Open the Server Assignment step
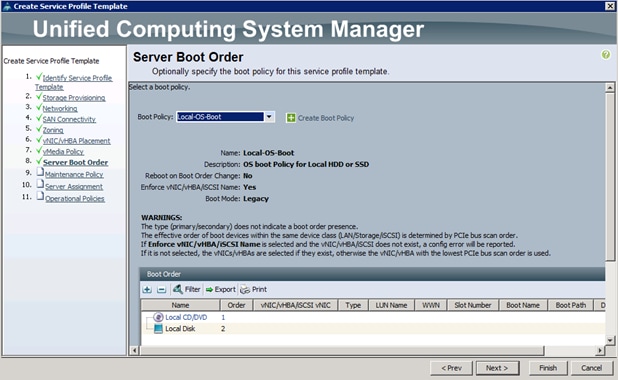618x380 pixels. click(74, 186)
